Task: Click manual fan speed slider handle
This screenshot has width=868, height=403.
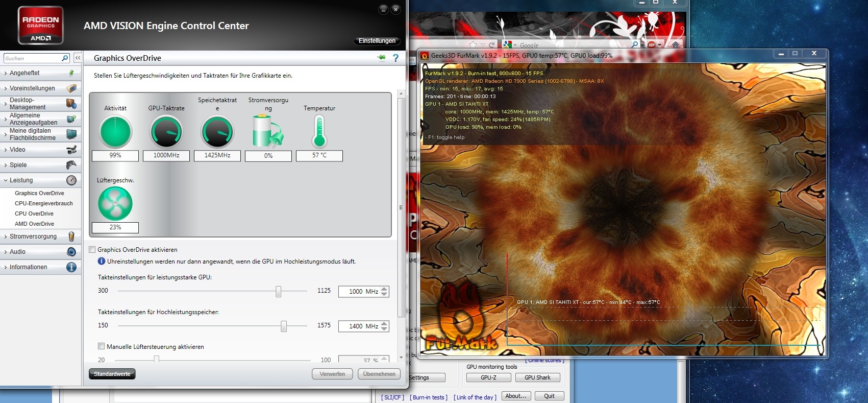Action: pyautogui.click(x=156, y=360)
